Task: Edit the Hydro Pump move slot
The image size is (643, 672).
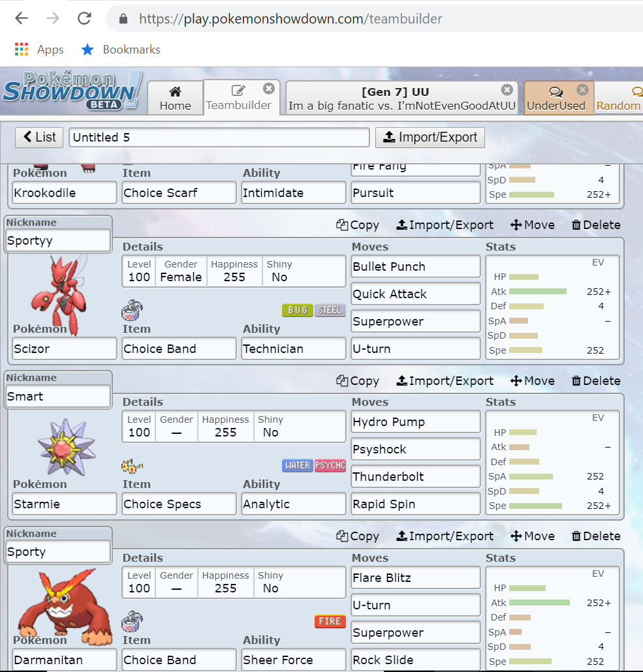Action: (416, 422)
